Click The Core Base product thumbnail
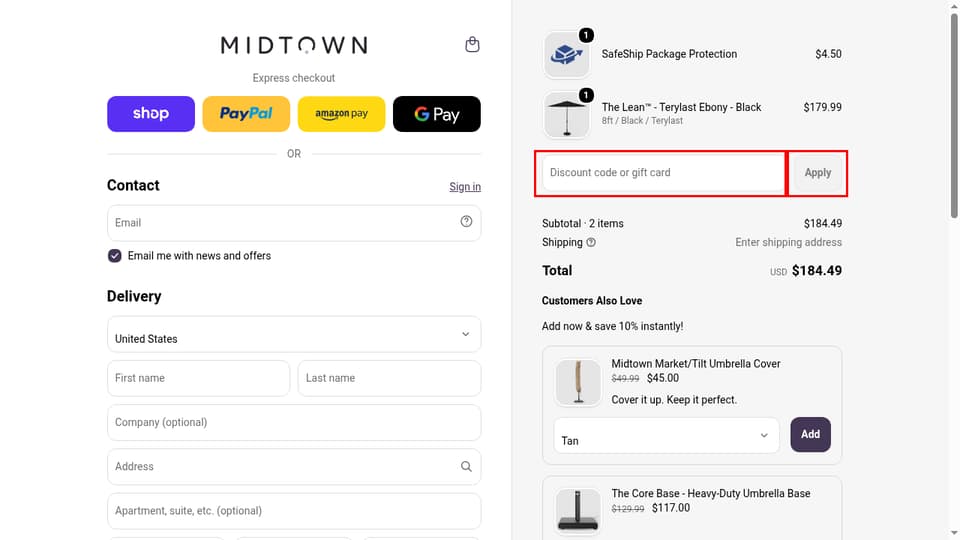Viewport: 960px width, 540px height. 578,512
